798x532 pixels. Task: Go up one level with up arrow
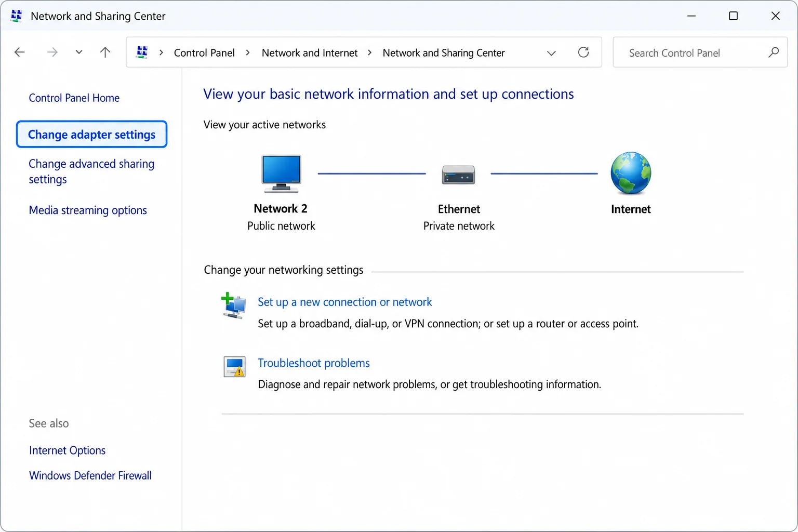coord(105,52)
